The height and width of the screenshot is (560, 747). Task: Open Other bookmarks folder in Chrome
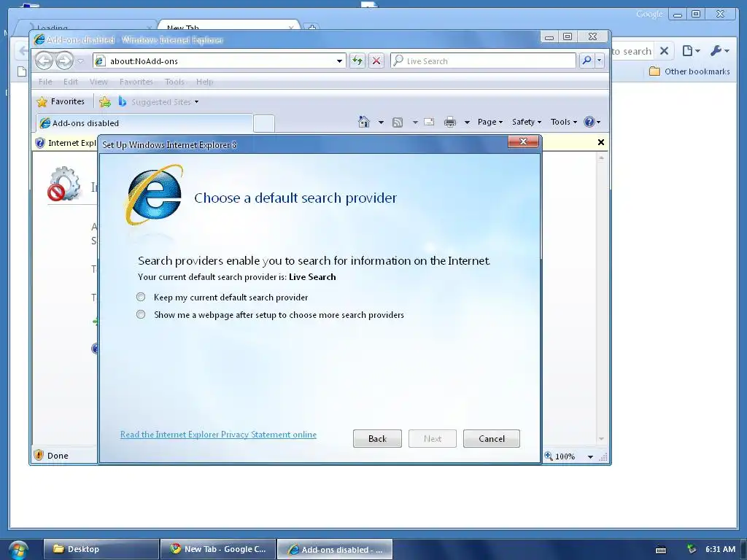click(689, 71)
